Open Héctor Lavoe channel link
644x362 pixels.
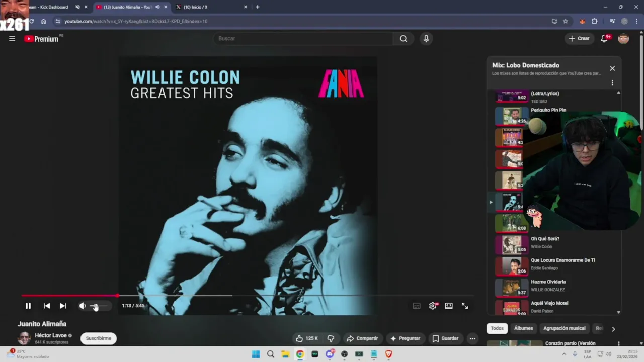tap(50, 335)
